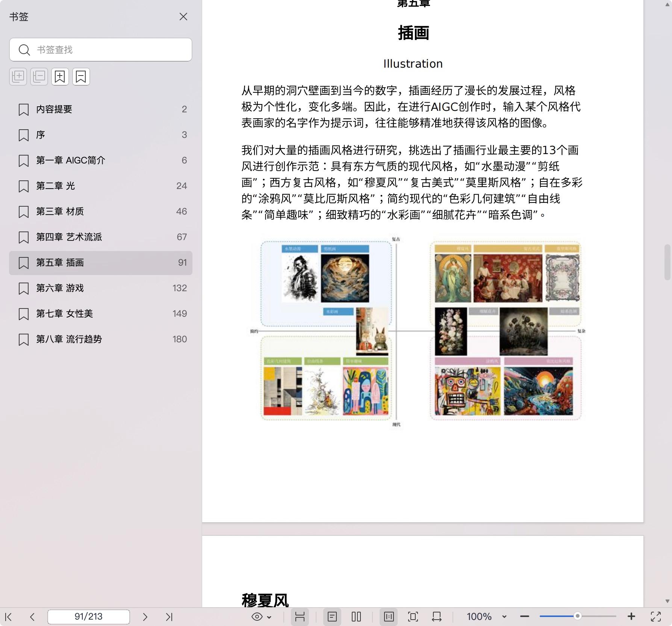The width and height of the screenshot is (672, 626).
Task: Expand all bookmarks icon
Action: click(18, 77)
